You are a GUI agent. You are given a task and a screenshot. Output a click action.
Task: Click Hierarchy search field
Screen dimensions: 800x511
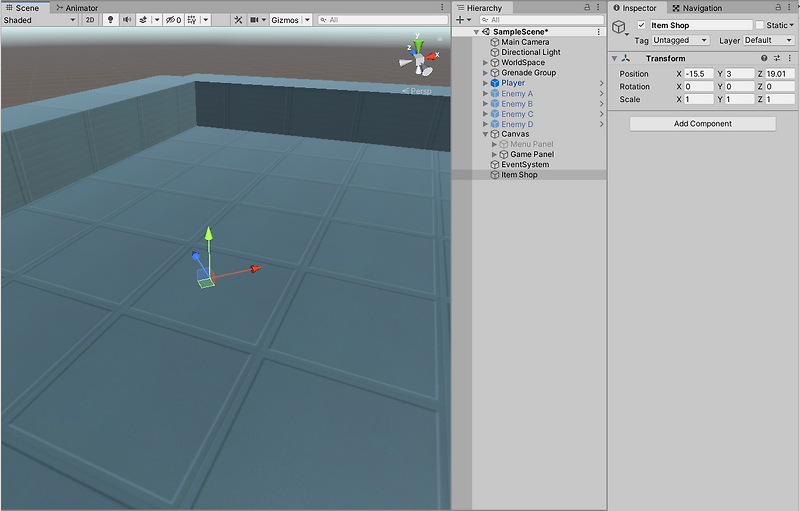541,20
